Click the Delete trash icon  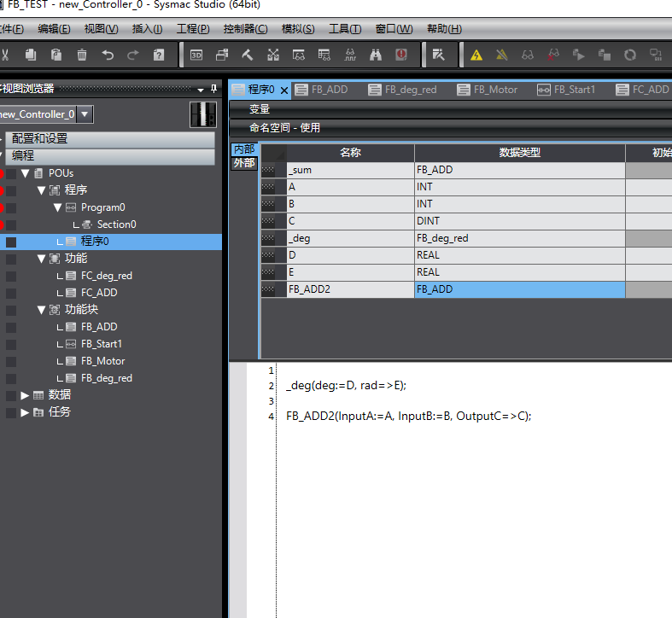(82, 55)
